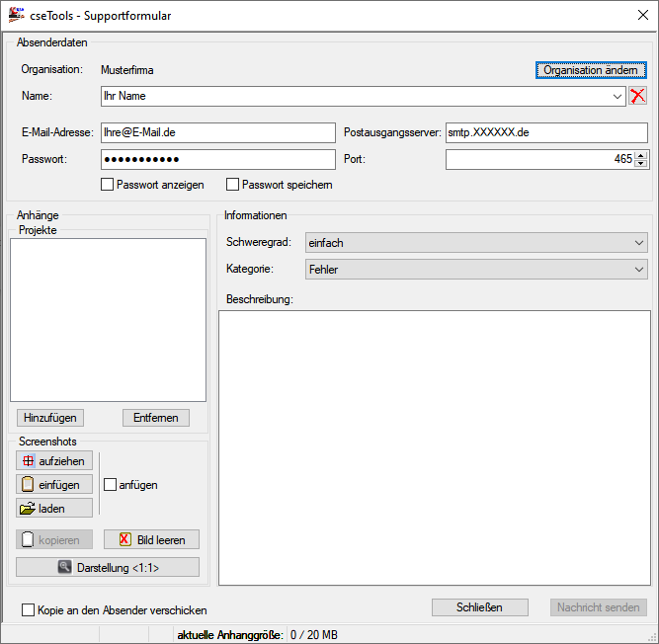This screenshot has height=644, width=659.
Task: Open the Schweregrad dropdown
Action: point(637,242)
